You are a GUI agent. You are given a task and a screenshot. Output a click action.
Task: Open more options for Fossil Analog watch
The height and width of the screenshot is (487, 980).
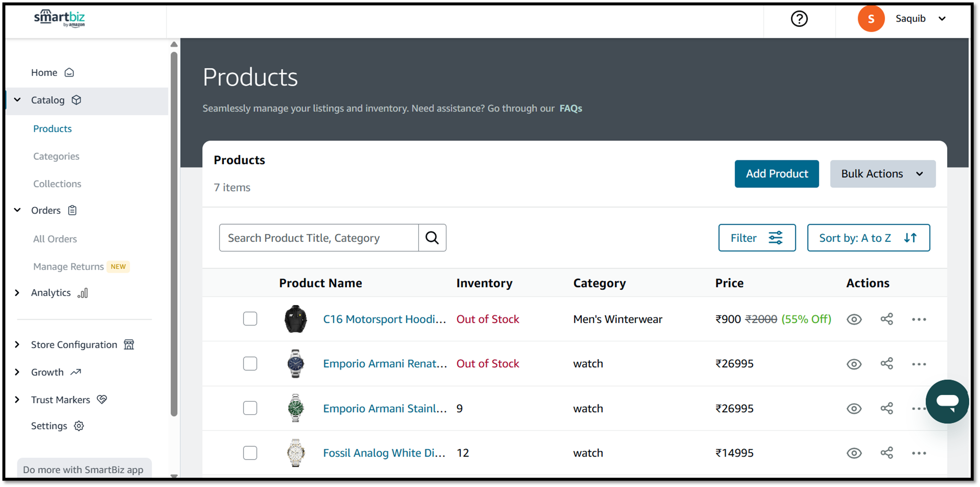pos(919,453)
